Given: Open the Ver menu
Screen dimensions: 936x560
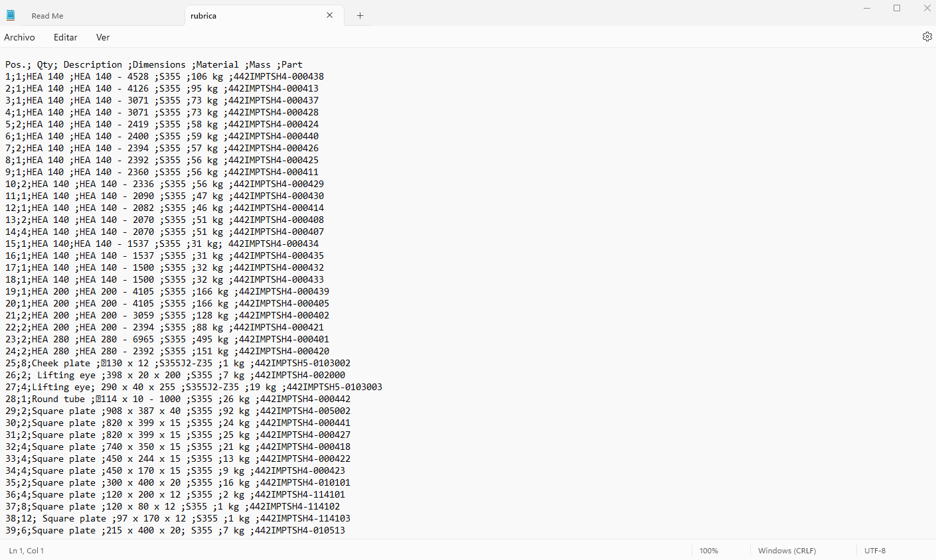Looking at the screenshot, I should 103,37.
